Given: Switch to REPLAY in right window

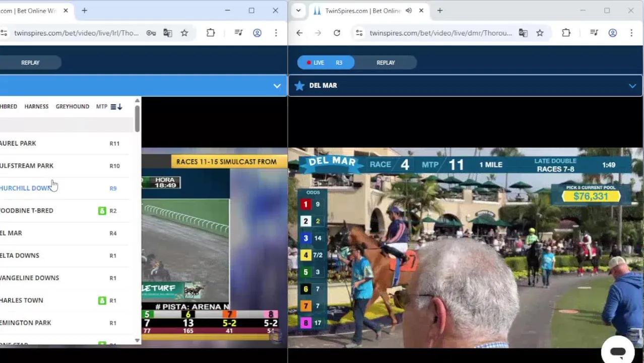Looking at the screenshot, I should [385, 63].
